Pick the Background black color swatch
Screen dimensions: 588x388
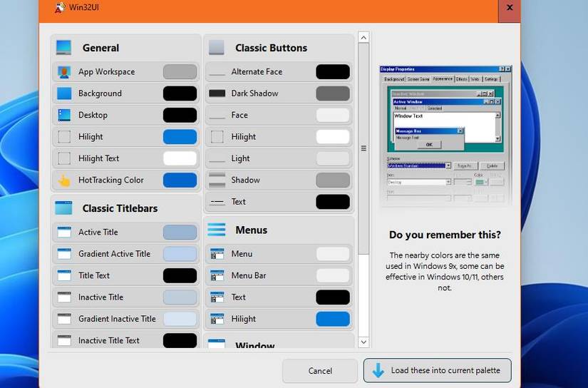point(180,93)
